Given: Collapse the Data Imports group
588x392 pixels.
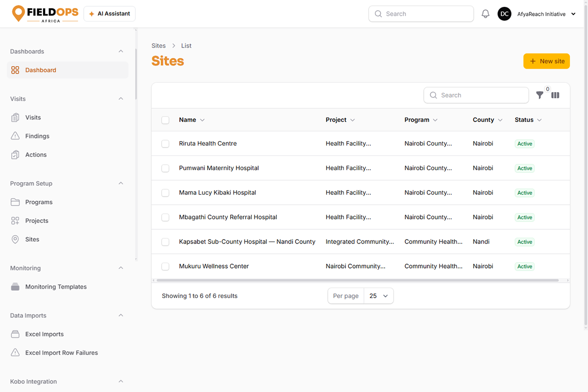Looking at the screenshot, I should (x=121, y=316).
